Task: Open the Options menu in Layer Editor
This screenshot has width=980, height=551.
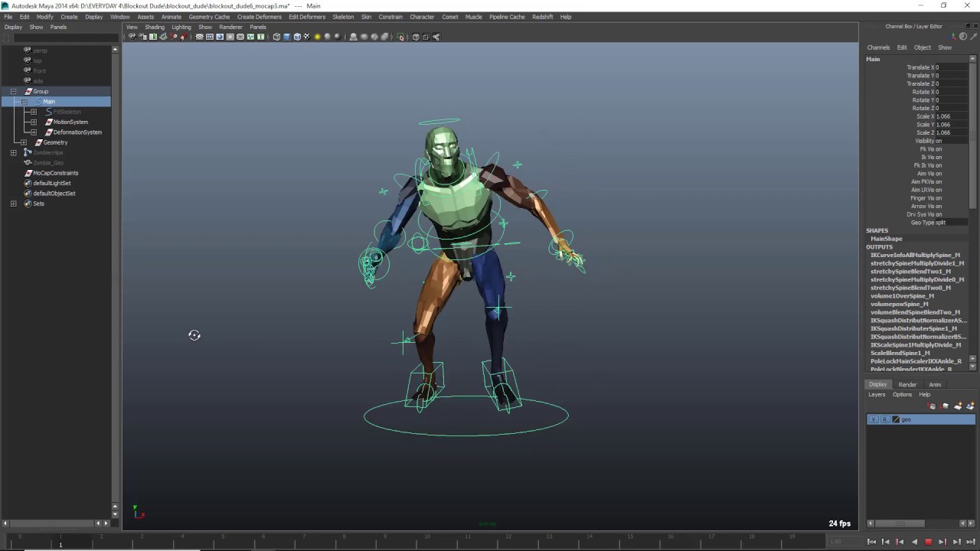Action: [x=902, y=395]
